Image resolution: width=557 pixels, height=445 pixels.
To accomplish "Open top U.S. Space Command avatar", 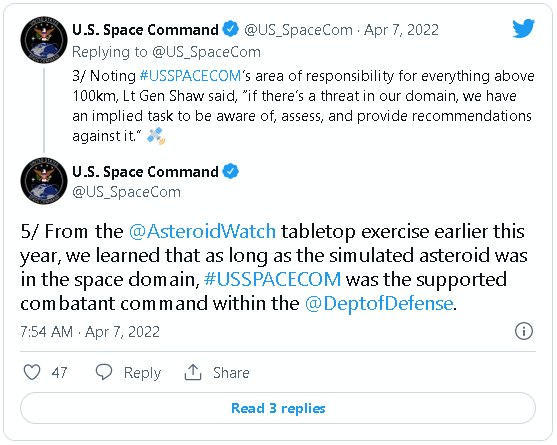I will click(x=44, y=40).
